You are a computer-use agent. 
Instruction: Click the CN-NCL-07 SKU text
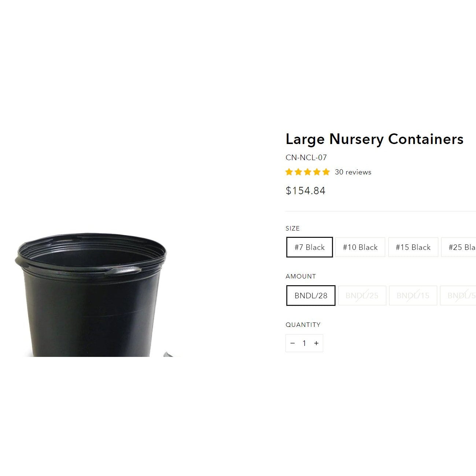(306, 158)
